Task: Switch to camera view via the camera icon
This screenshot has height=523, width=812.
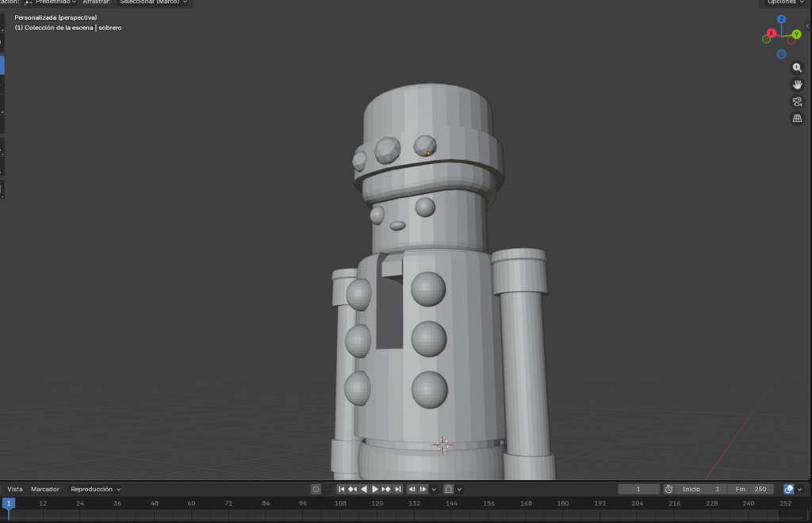Action: click(797, 101)
